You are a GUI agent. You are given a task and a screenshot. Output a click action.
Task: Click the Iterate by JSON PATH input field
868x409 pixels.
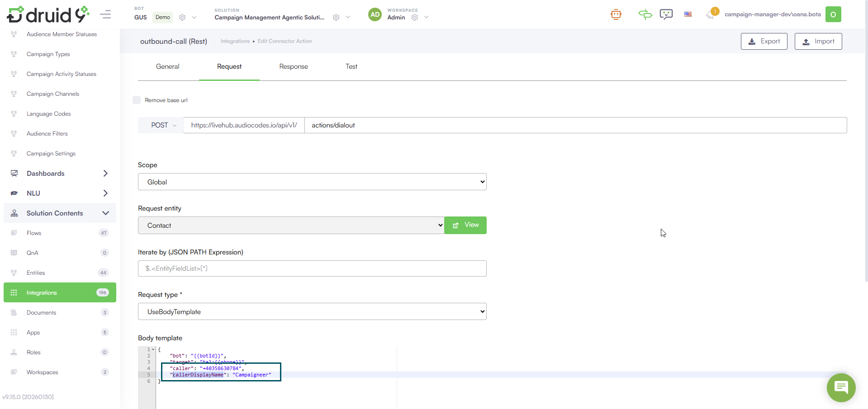click(312, 268)
